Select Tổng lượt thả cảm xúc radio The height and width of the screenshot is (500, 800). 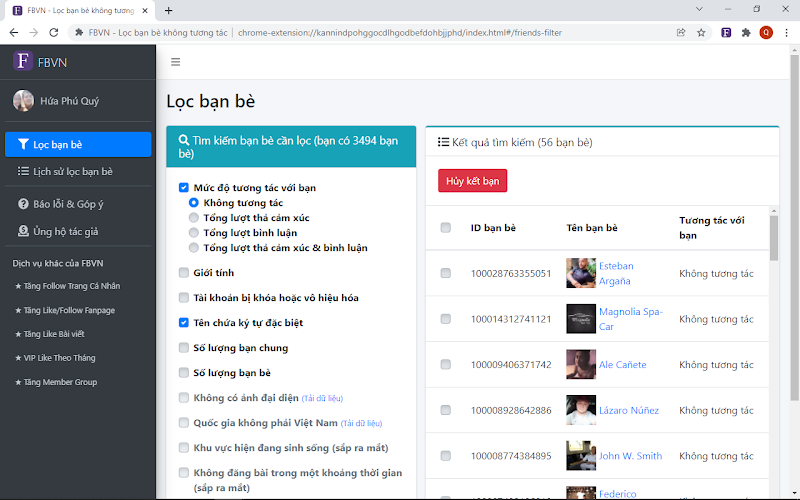click(x=193, y=217)
